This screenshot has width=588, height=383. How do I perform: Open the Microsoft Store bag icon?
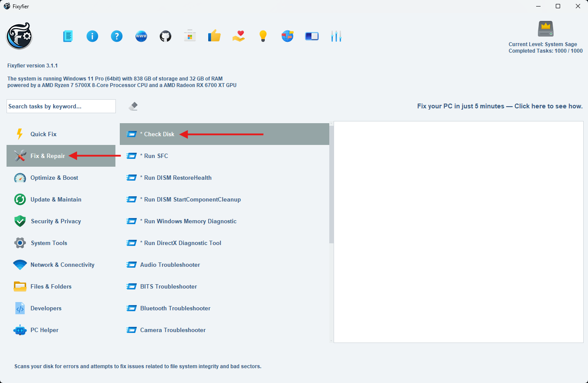pyautogui.click(x=189, y=36)
